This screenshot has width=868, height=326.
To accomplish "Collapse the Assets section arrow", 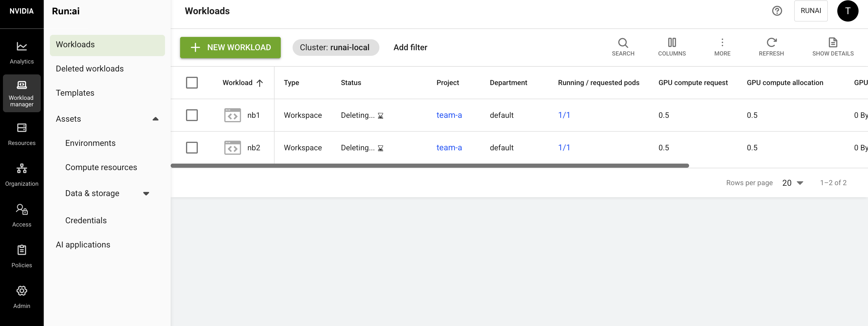I will point(155,119).
